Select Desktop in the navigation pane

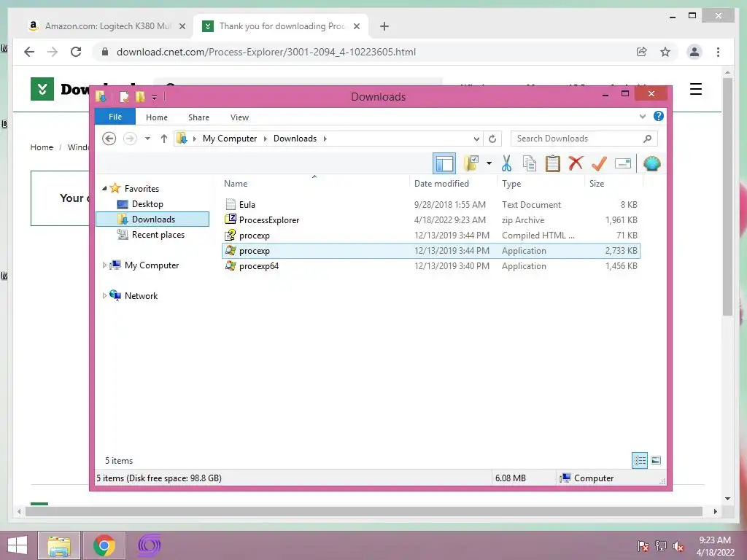tap(147, 204)
